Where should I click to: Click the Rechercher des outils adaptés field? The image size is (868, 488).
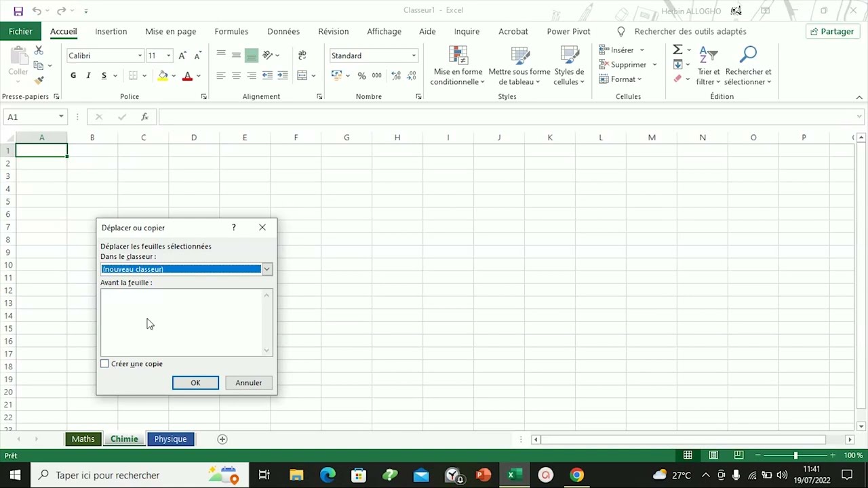coord(690,31)
